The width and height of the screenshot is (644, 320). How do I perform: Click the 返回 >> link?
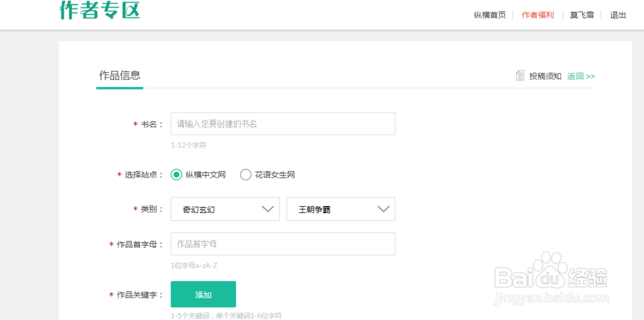coord(581,77)
